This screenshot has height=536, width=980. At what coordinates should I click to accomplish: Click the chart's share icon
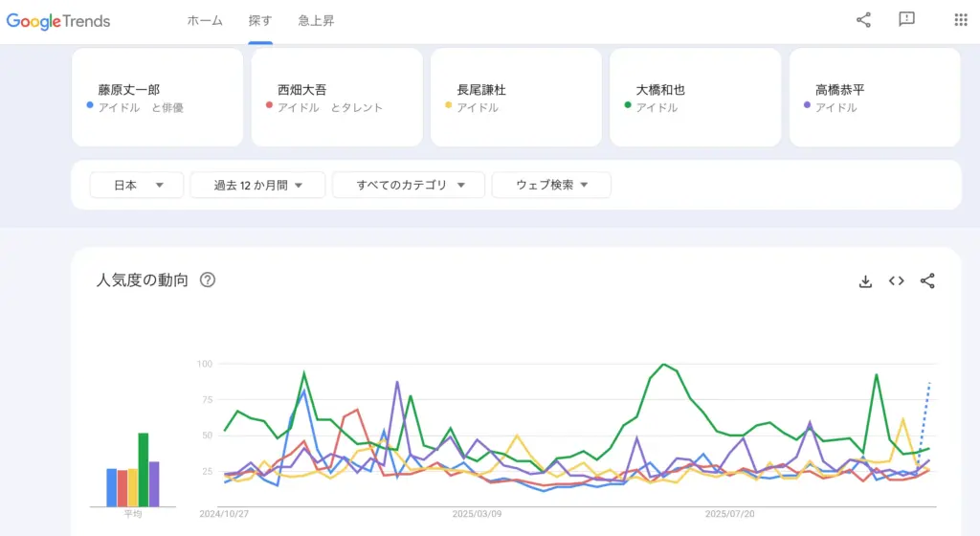927,281
